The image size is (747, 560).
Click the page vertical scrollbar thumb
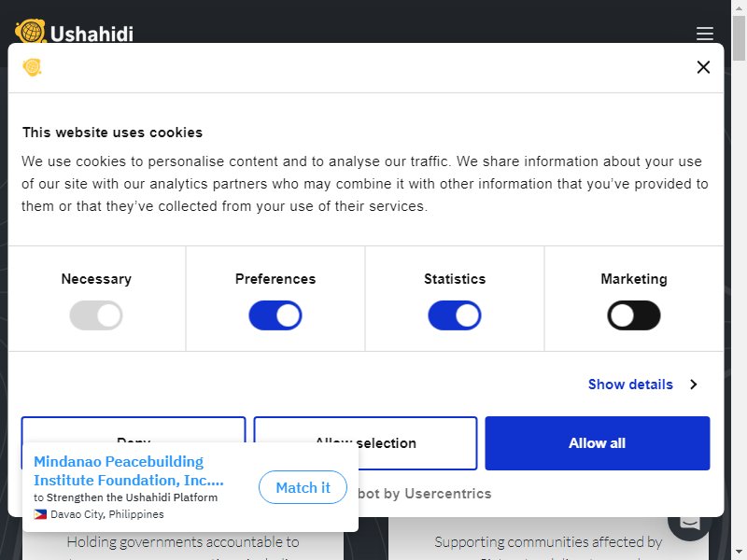click(739, 38)
